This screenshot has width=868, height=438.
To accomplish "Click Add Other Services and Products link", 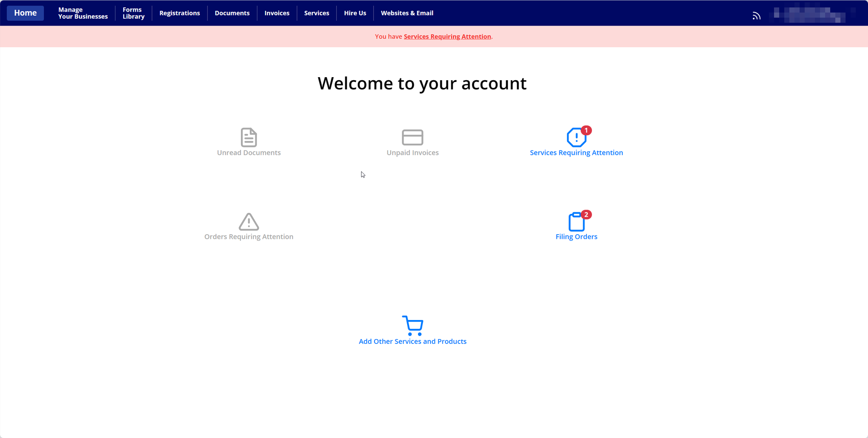I will pos(413,341).
